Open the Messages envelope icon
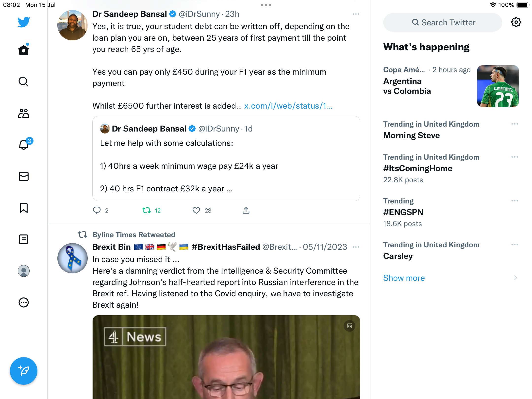Image resolution: width=532 pixels, height=399 pixels. pyautogui.click(x=24, y=176)
